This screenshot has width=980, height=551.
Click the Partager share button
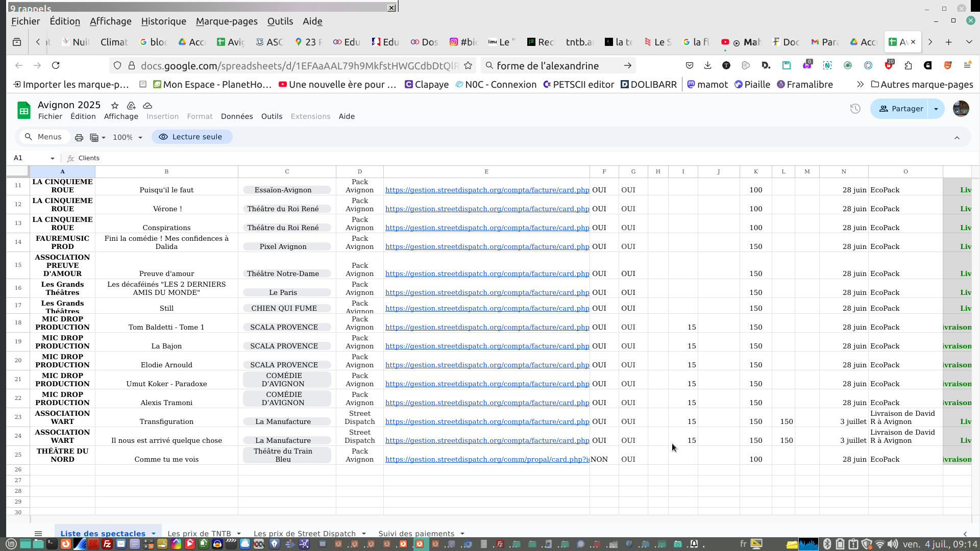(x=901, y=109)
